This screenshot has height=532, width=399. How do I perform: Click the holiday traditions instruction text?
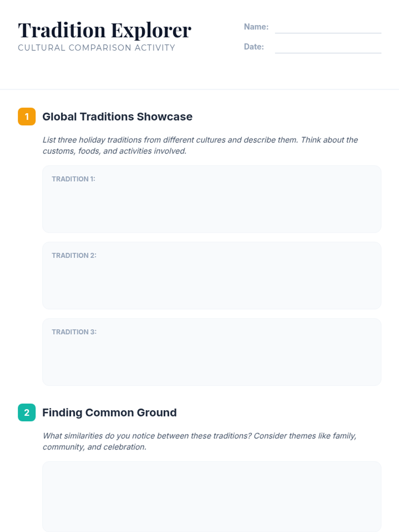[200, 145]
